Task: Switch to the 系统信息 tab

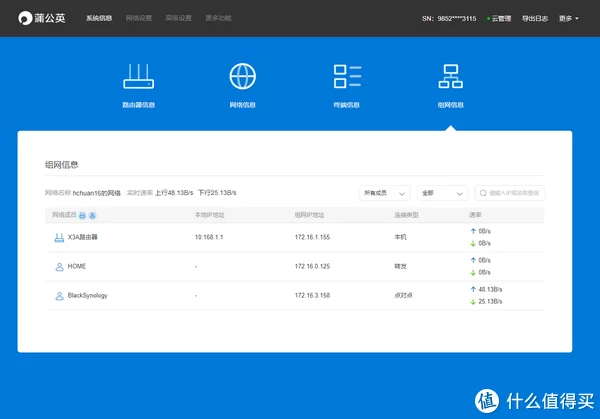Action: (99, 18)
